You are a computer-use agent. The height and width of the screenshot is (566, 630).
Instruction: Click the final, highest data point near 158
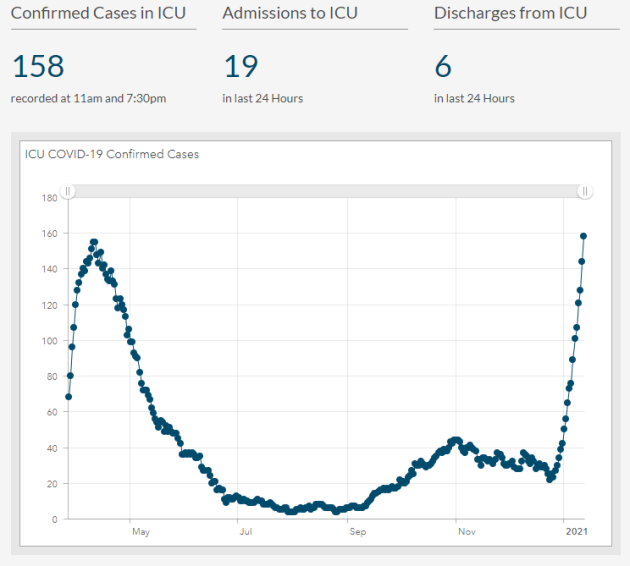coord(583,236)
